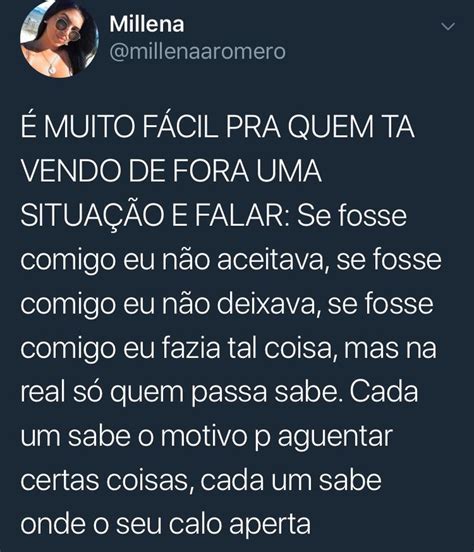Viewport: 474px width, 552px height.
Task: Click the phrase 'calo aperta' at the end
Action: coord(240,525)
